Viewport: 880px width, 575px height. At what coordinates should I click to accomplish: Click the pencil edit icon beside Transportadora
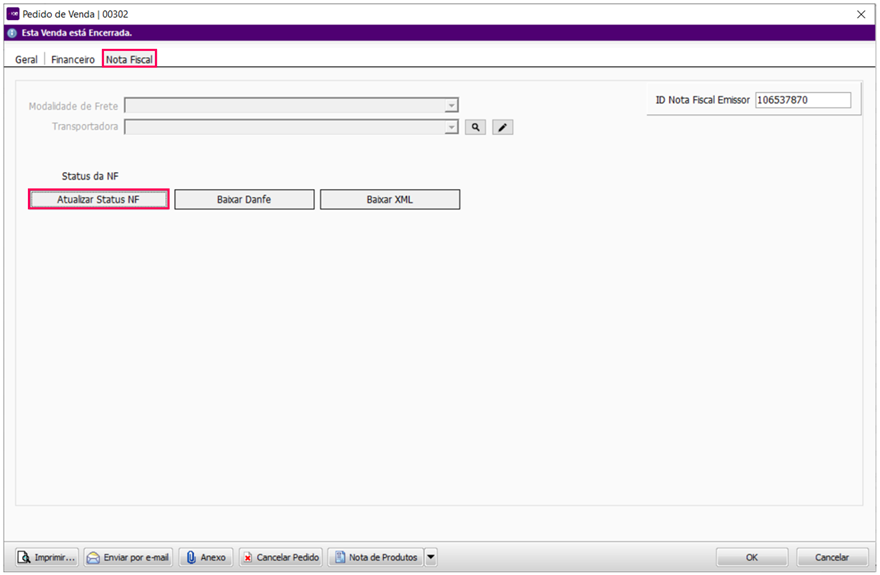(x=503, y=127)
